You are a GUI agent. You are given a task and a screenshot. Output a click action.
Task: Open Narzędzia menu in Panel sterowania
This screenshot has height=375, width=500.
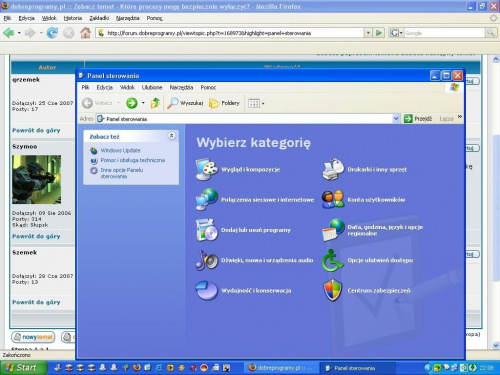coord(181,87)
